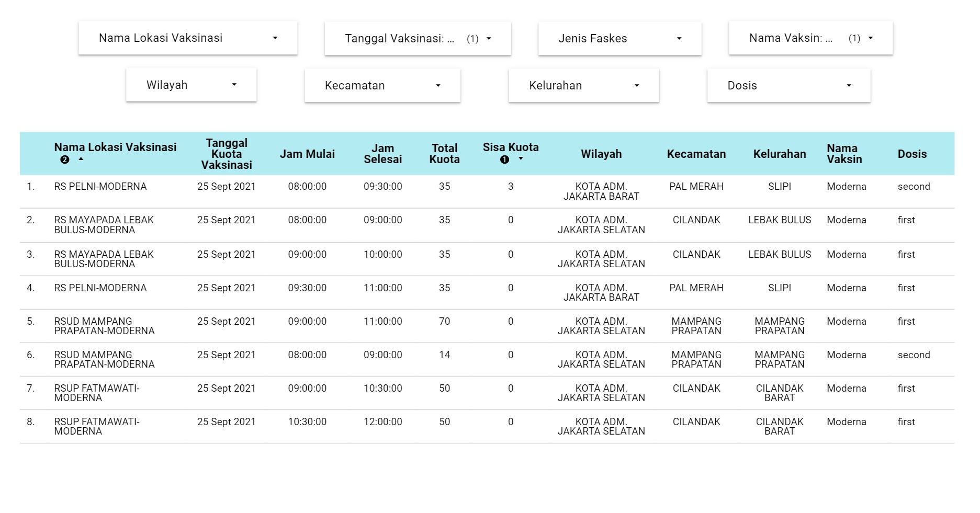This screenshot has width=980, height=513.
Task: Click date 25 Sept 2021 in row 3
Action: click(227, 255)
